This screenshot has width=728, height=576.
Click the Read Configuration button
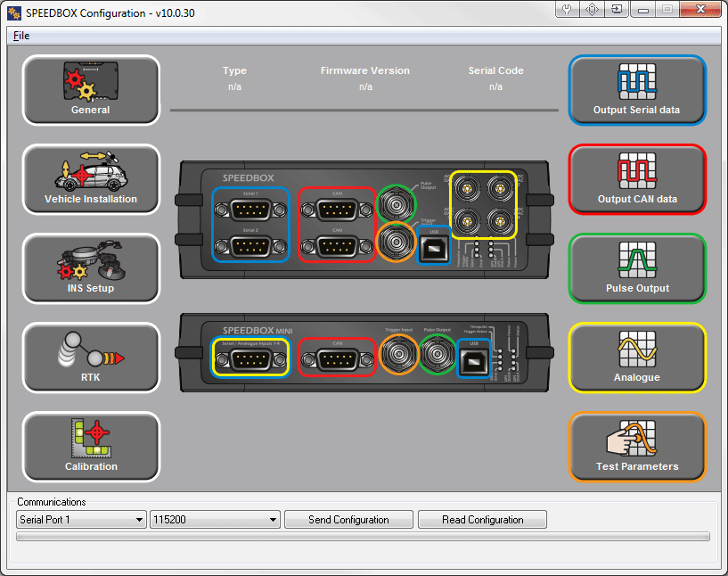pyautogui.click(x=482, y=520)
